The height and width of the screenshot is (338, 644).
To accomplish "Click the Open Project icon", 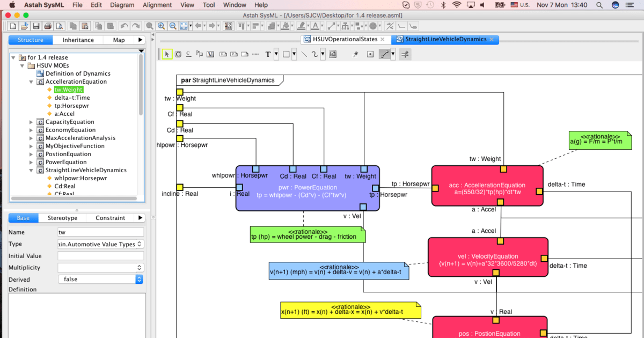I will point(24,25).
